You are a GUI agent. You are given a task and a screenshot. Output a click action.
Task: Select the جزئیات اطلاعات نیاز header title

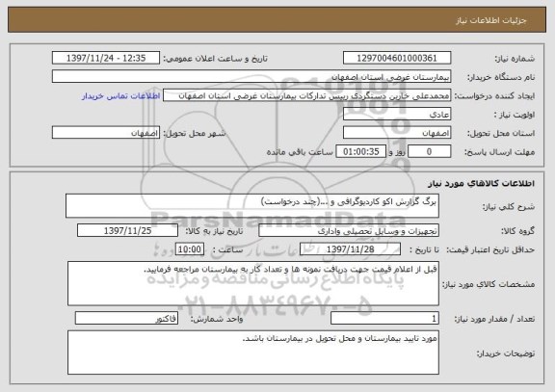[491, 20]
